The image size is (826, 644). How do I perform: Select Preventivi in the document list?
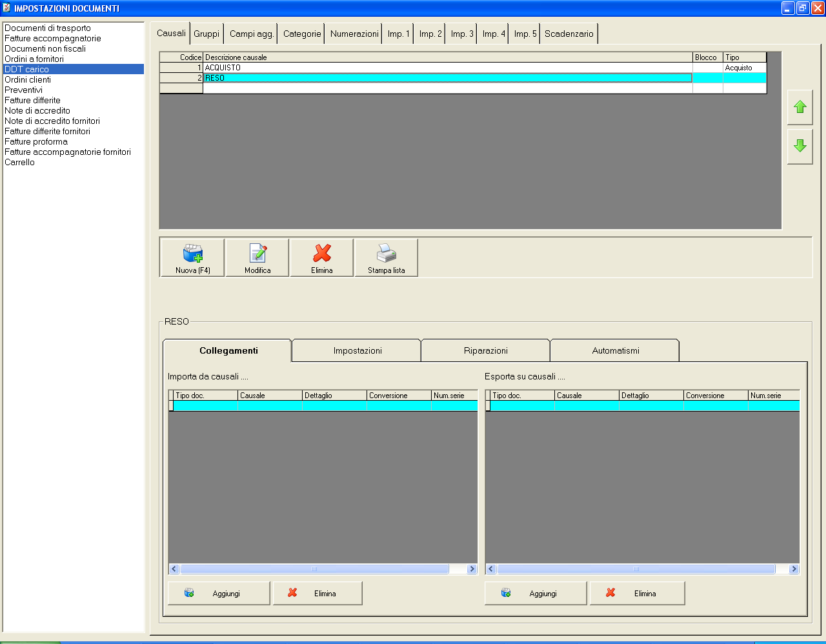click(24, 90)
